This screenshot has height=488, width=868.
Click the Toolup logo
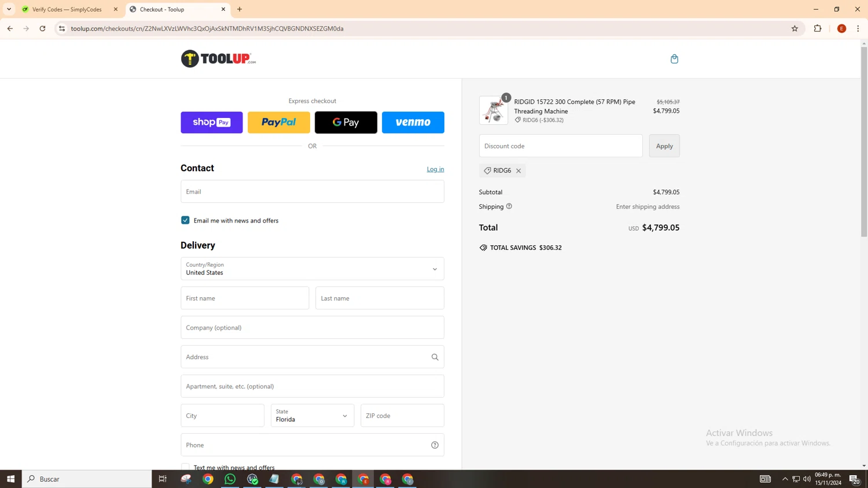218,58
